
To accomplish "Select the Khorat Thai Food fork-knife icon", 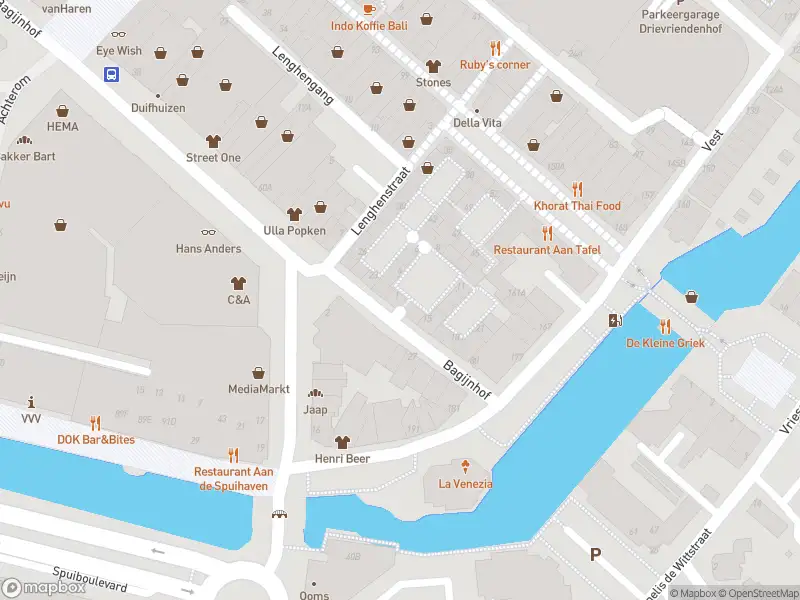I will (x=577, y=189).
